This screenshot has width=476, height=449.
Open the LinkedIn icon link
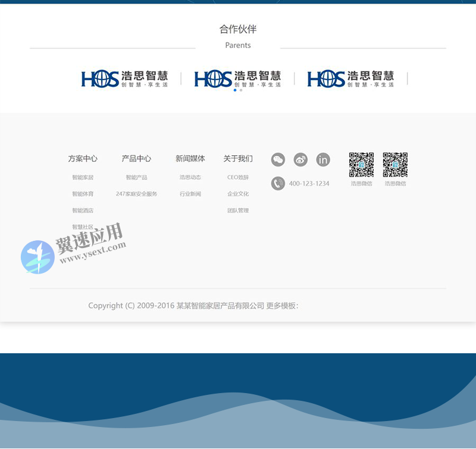point(323,159)
